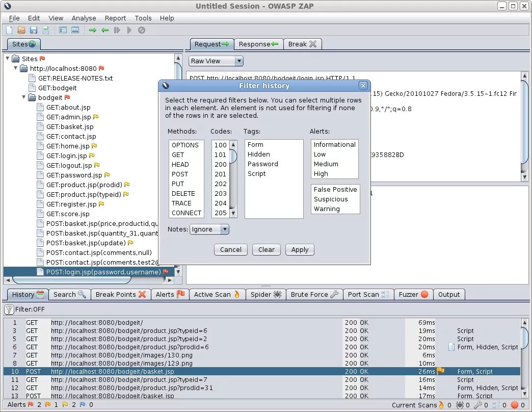Click the Drop request icon in the toolbar

point(142,30)
